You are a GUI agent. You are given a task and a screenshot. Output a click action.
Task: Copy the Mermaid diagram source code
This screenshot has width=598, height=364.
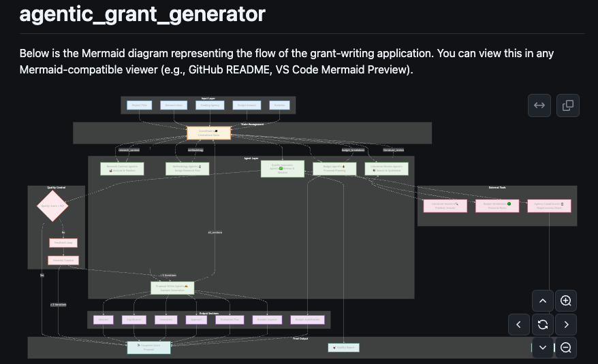point(568,105)
